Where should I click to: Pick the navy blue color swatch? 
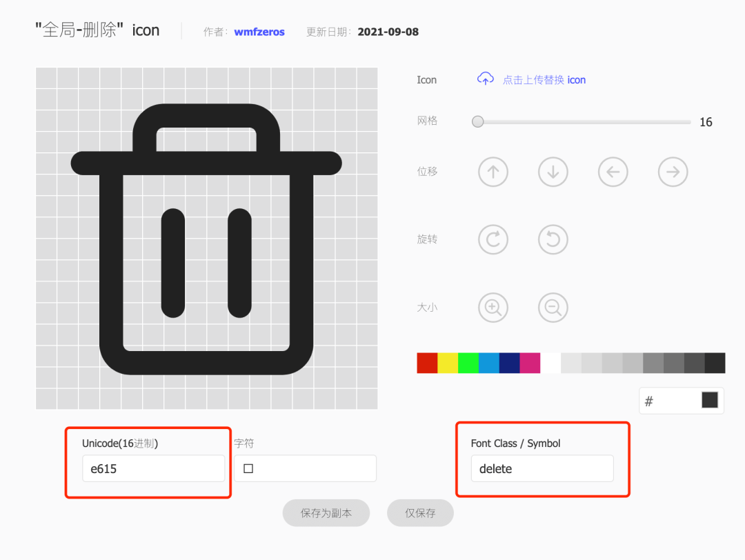point(509,363)
